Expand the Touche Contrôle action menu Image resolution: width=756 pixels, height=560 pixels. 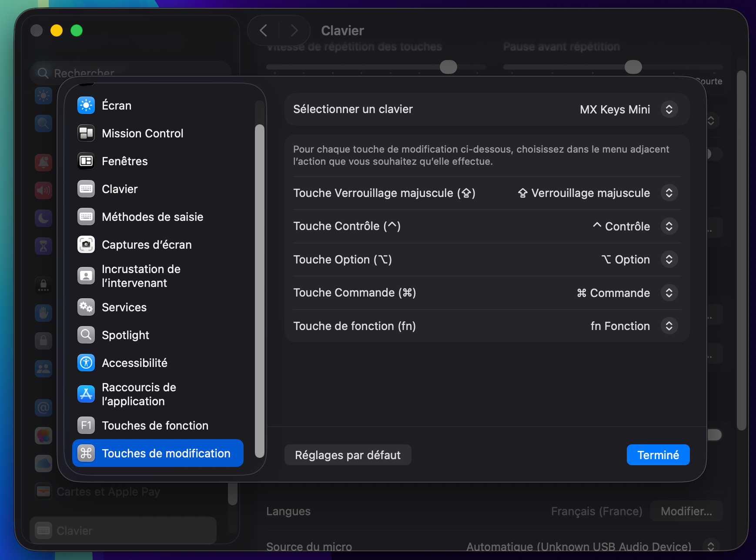[669, 226]
